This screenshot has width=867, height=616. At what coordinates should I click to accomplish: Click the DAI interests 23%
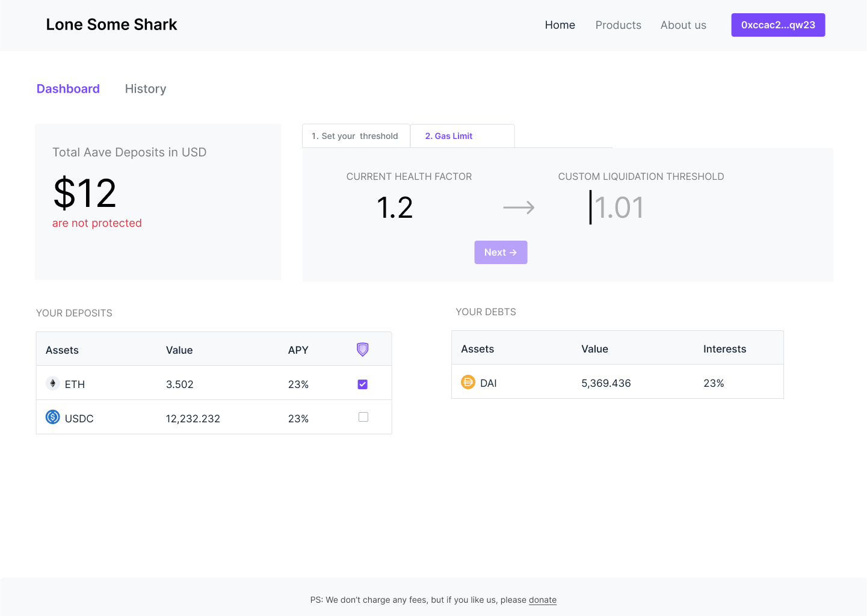click(714, 383)
